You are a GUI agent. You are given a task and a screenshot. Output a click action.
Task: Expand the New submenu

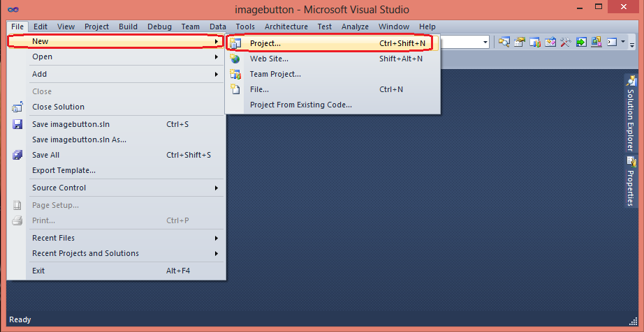point(116,41)
